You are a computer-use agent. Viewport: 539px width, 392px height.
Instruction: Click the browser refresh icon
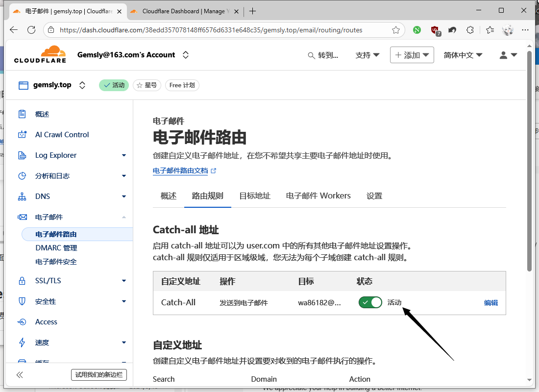click(31, 30)
